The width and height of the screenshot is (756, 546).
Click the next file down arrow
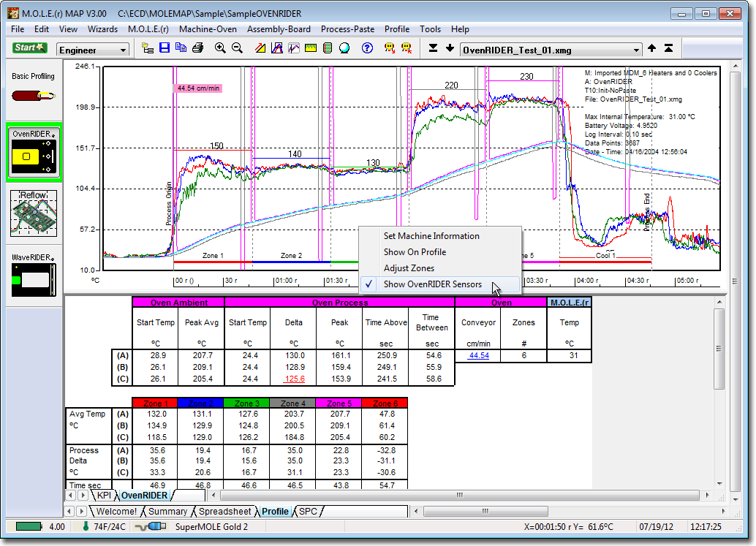click(x=450, y=48)
